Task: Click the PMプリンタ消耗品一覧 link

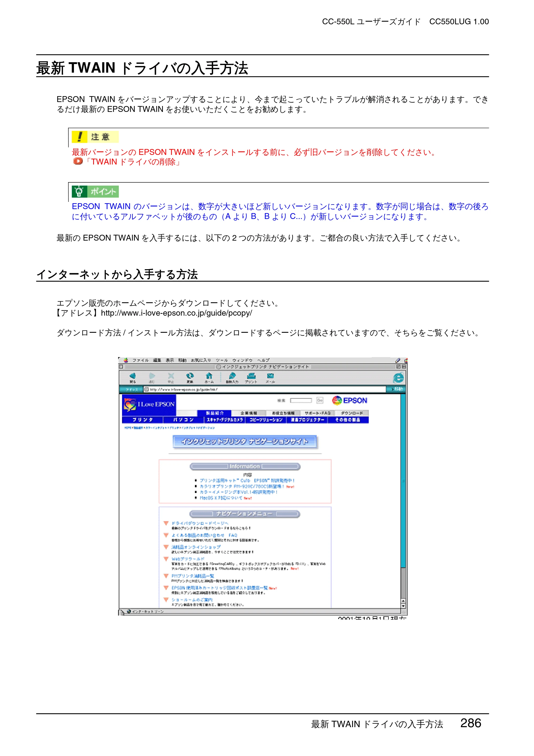Action: 193,576
